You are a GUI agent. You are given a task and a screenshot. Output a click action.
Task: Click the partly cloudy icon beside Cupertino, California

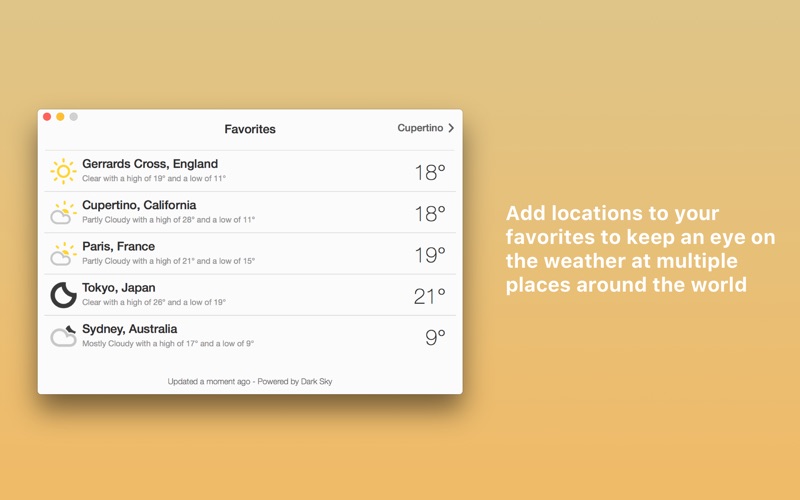[x=63, y=213]
